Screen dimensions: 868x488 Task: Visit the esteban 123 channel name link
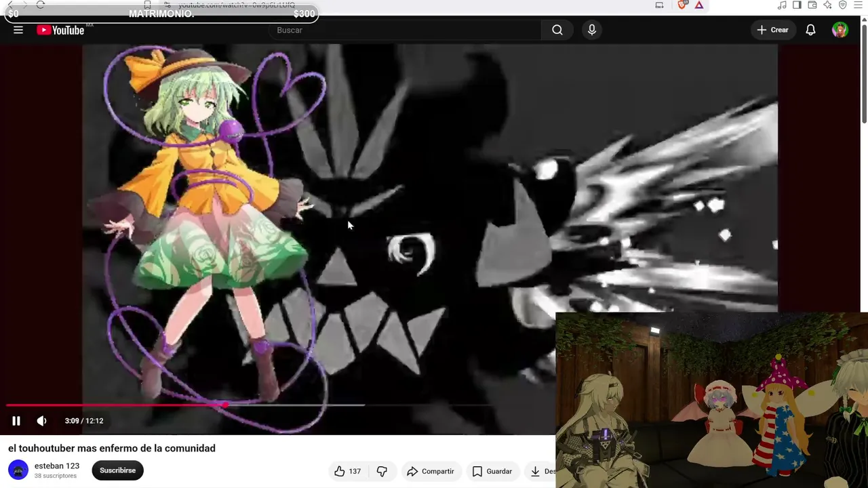click(x=57, y=466)
